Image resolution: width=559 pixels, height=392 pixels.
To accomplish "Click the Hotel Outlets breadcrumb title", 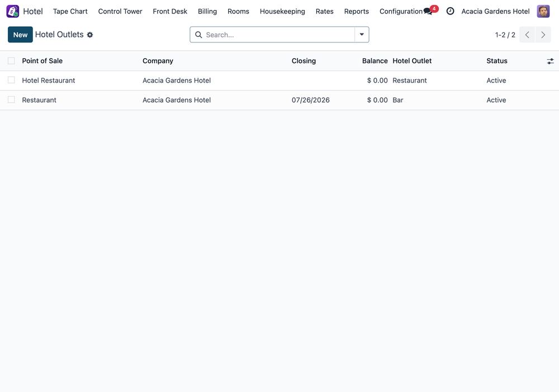I will [x=59, y=35].
